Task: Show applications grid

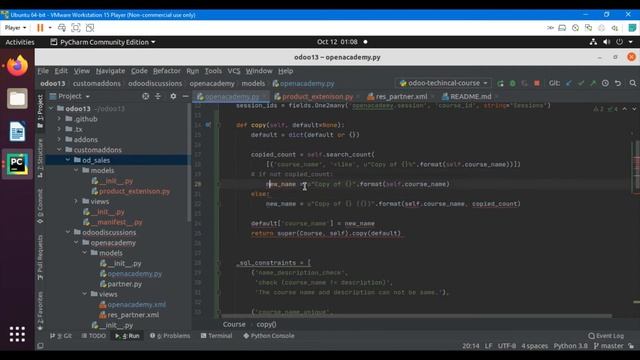Action: click(17, 334)
